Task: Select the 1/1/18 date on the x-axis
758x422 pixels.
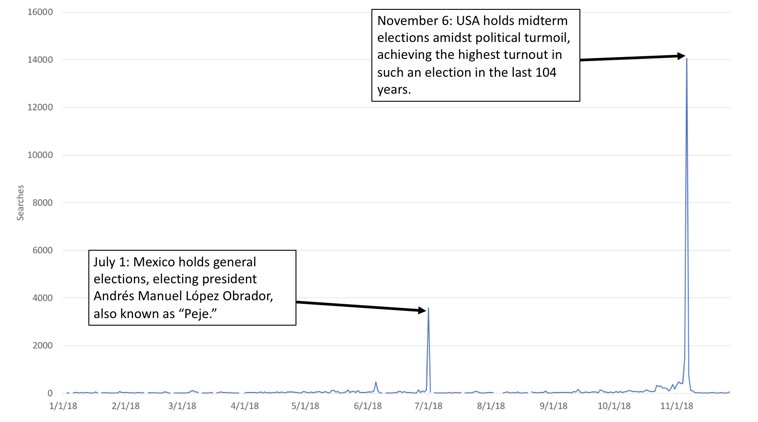Action: (x=65, y=406)
